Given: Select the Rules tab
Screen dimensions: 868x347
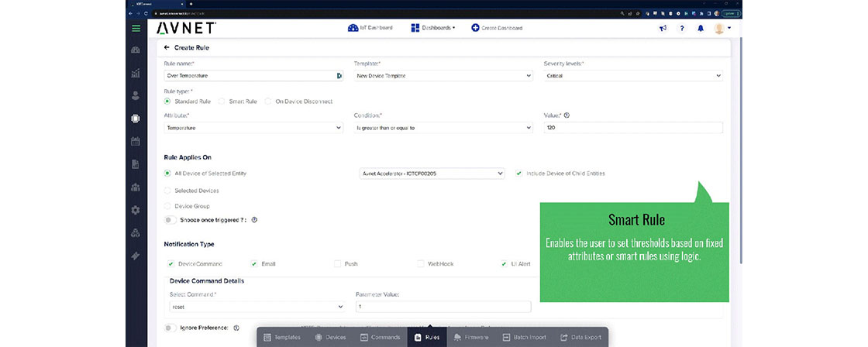Looking at the screenshot, I should pyautogui.click(x=427, y=337).
